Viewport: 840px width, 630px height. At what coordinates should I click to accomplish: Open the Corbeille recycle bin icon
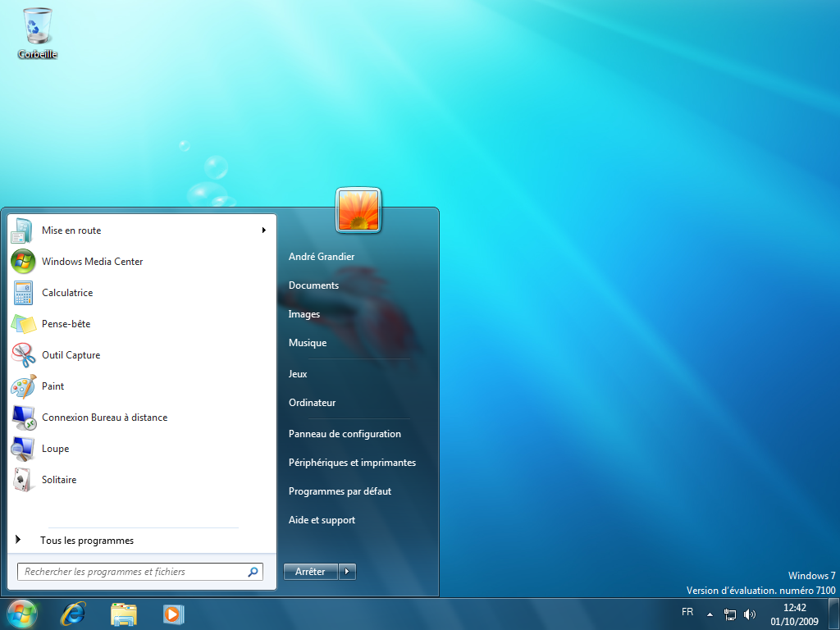tap(37, 33)
